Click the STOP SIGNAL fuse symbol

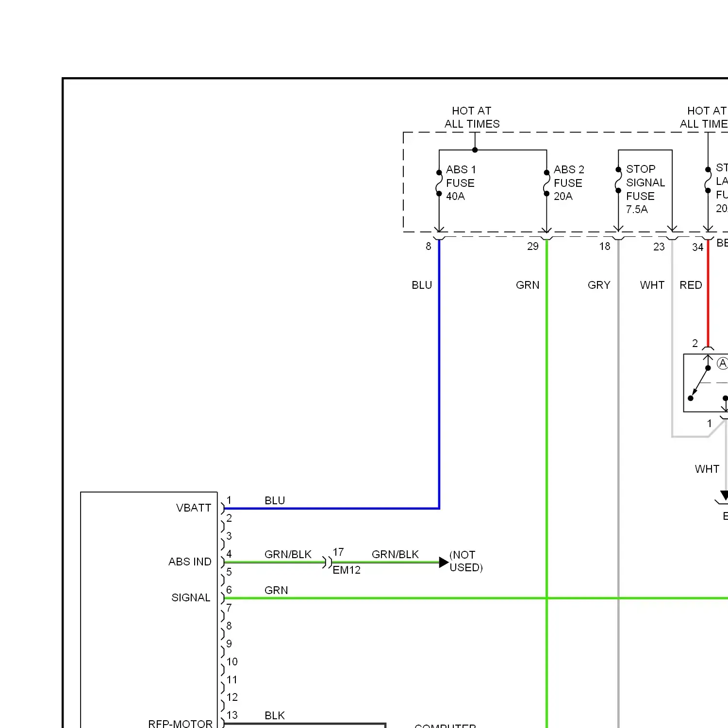coord(618,180)
